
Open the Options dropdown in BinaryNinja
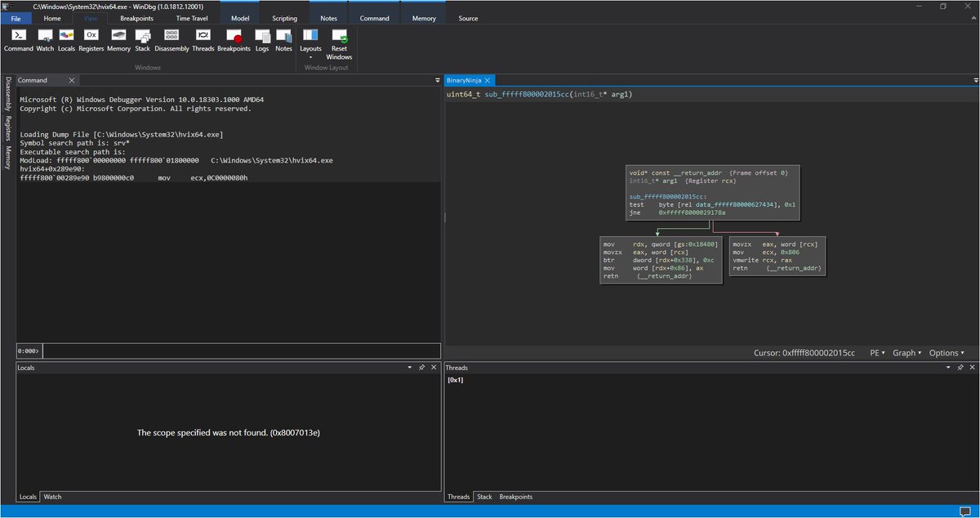[947, 353]
